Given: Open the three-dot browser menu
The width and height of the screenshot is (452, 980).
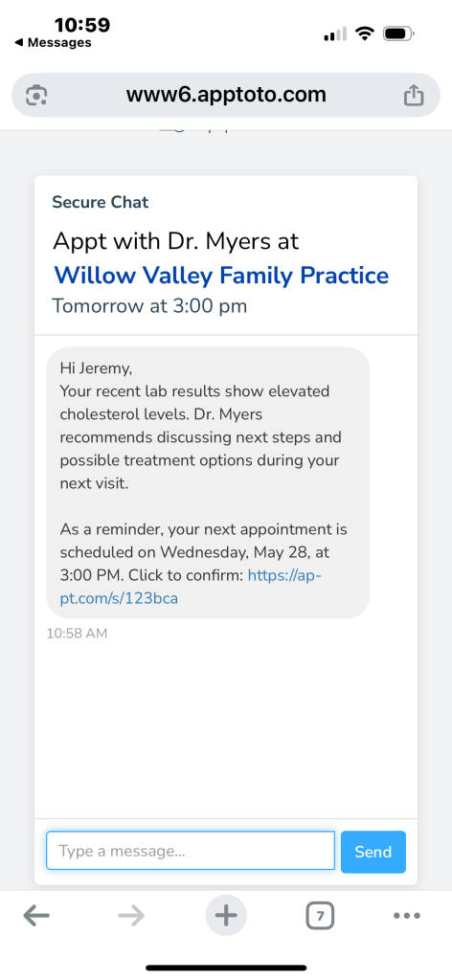Looking at the screenshot, I should [x=407, y=916].
